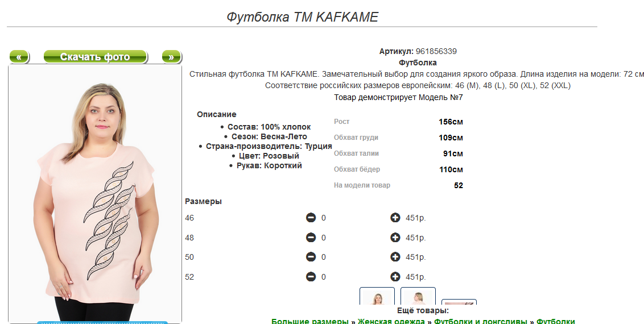Click the Скачать фото button
Image resolution: width=644 pixels, height=324 pixels.
[x=95, y=57]
